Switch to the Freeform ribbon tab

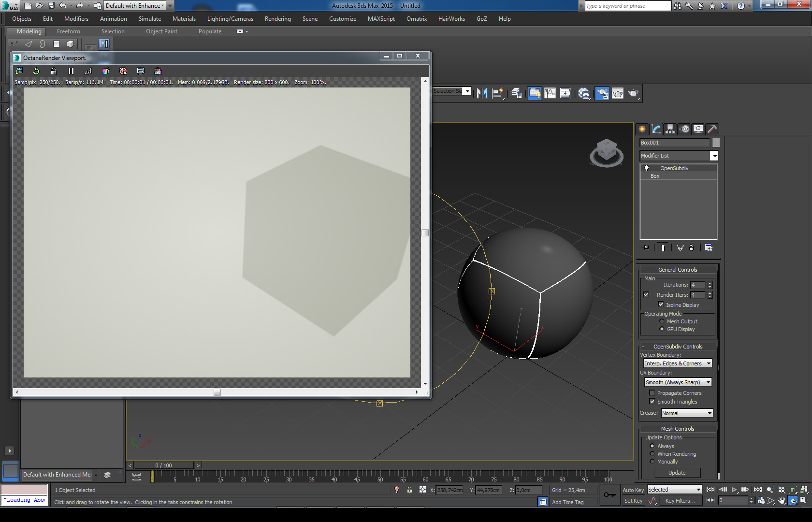pyautogui.click(x=69, y=31)
